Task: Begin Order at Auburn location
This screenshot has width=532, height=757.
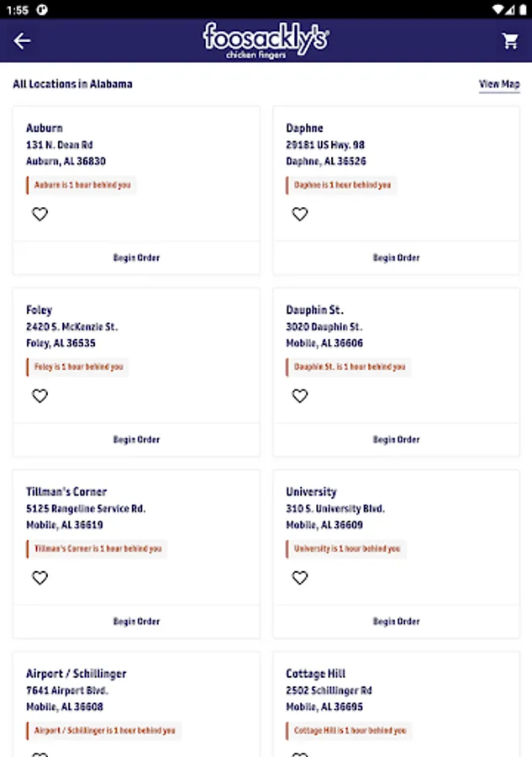Action: (x=136, y=257)
